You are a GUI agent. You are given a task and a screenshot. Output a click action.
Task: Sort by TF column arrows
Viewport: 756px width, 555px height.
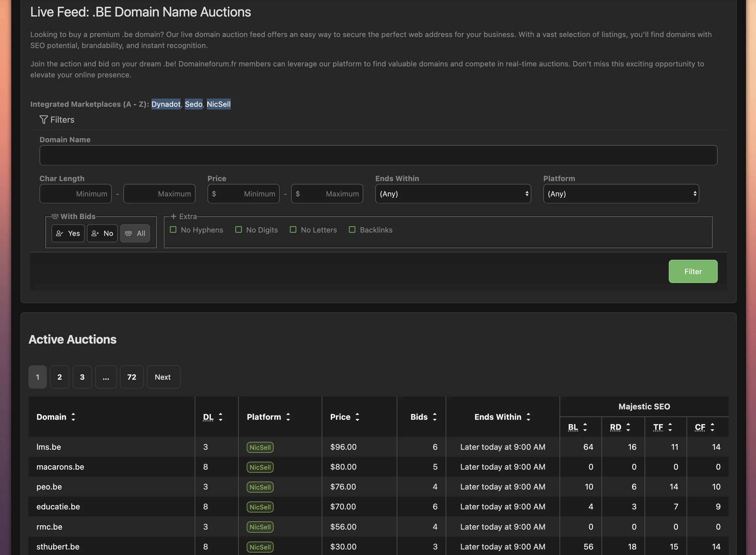[x=670, y=427]
